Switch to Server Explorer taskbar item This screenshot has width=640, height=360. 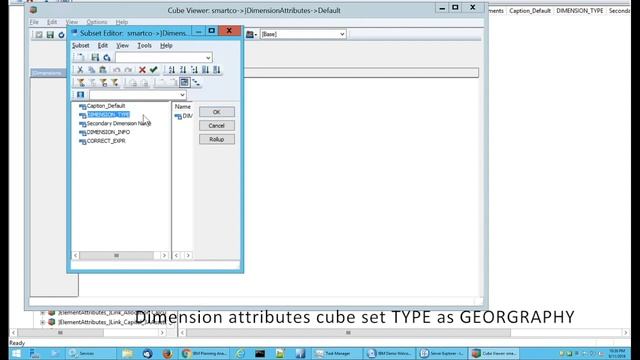(x=442, y=353)
